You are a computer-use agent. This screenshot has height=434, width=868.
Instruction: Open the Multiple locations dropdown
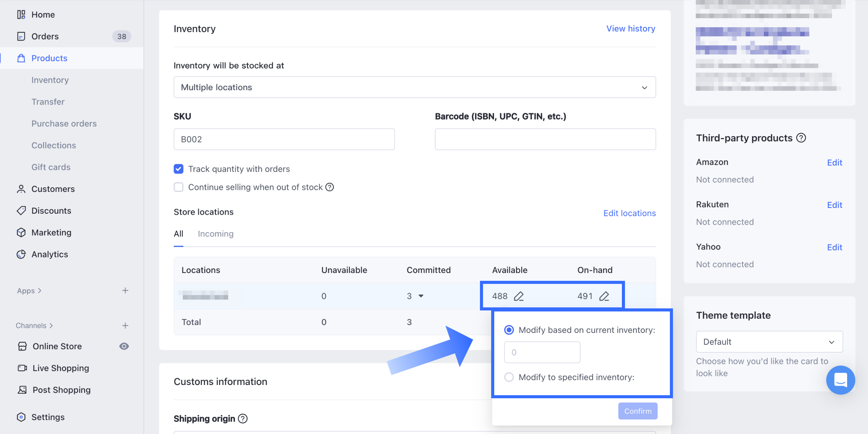414,87
